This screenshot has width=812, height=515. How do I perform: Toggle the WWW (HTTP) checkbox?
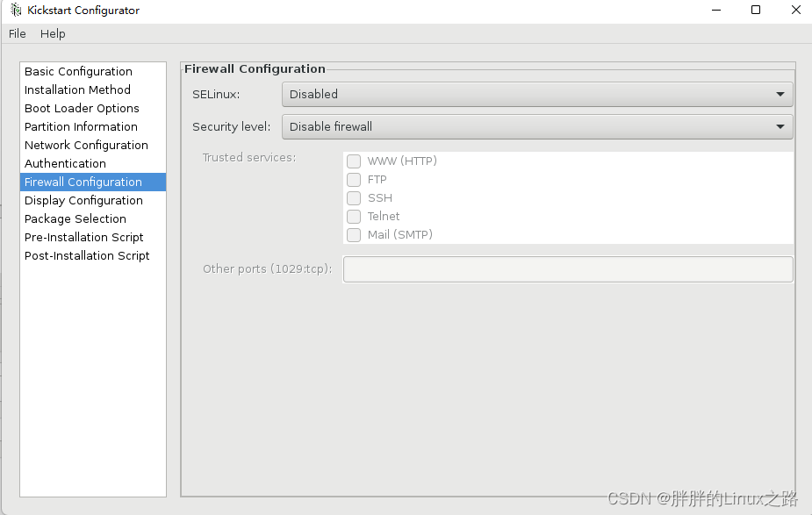coord(354,161)
